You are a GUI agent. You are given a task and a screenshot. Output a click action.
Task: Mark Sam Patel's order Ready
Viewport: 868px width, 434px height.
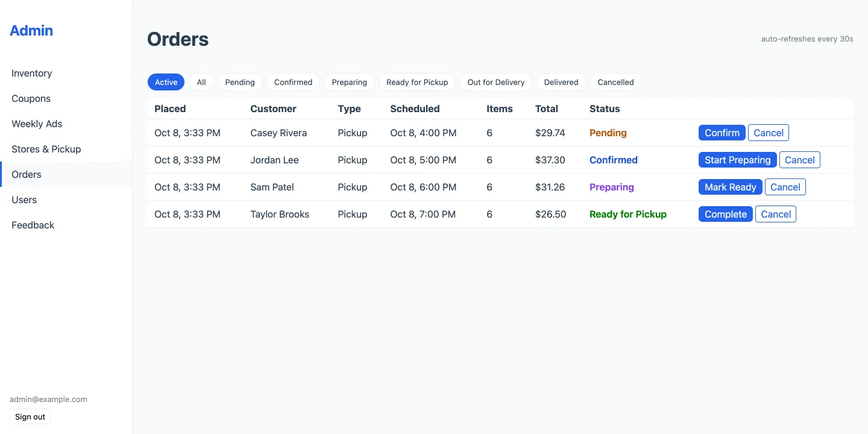click(x=731, y=187)
